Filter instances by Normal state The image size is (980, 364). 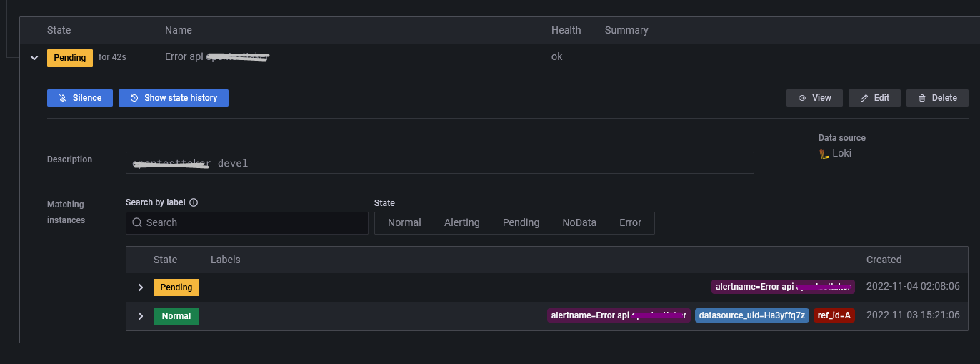pyautogui.click(x=404, y=223)
